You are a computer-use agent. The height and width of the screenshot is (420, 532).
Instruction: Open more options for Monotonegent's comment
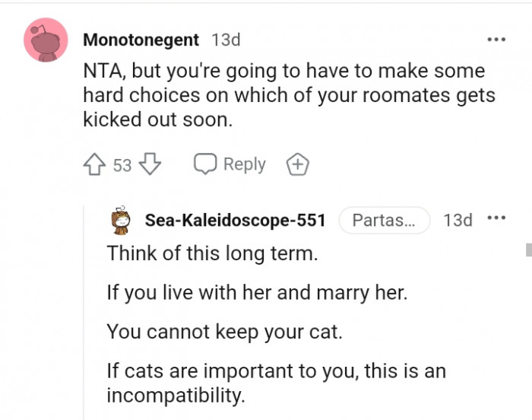[496, 40]
